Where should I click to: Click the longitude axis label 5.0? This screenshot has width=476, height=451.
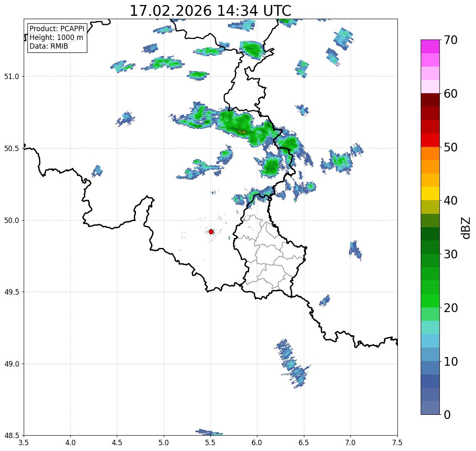click(164, 443)
